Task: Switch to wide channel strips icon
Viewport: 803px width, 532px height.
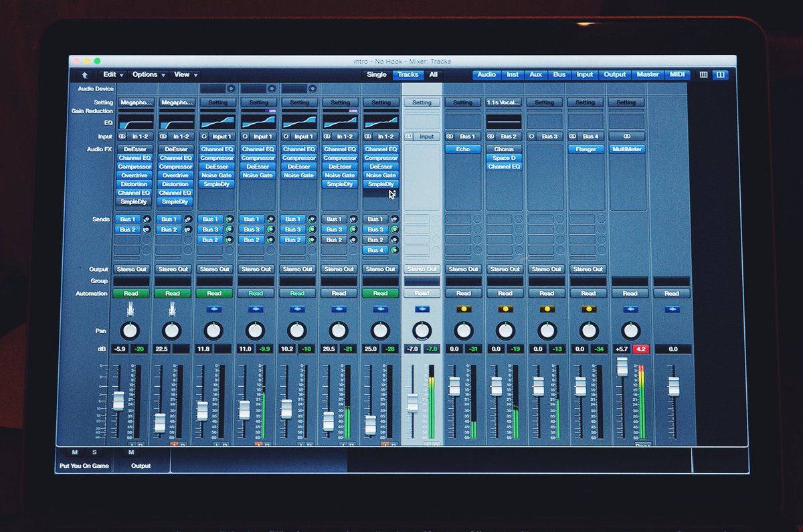Action: [x=720, y=75]
